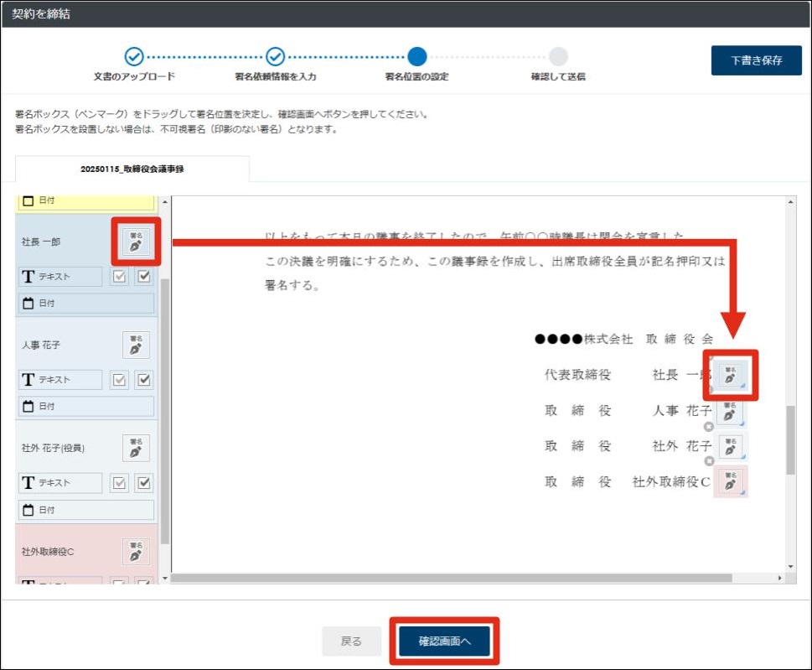Image resolution: width=812 pixels, height=670 pixels.
Task: Select the 日付 date field under 社外 花子(役員)
Action: click(86, 510)
